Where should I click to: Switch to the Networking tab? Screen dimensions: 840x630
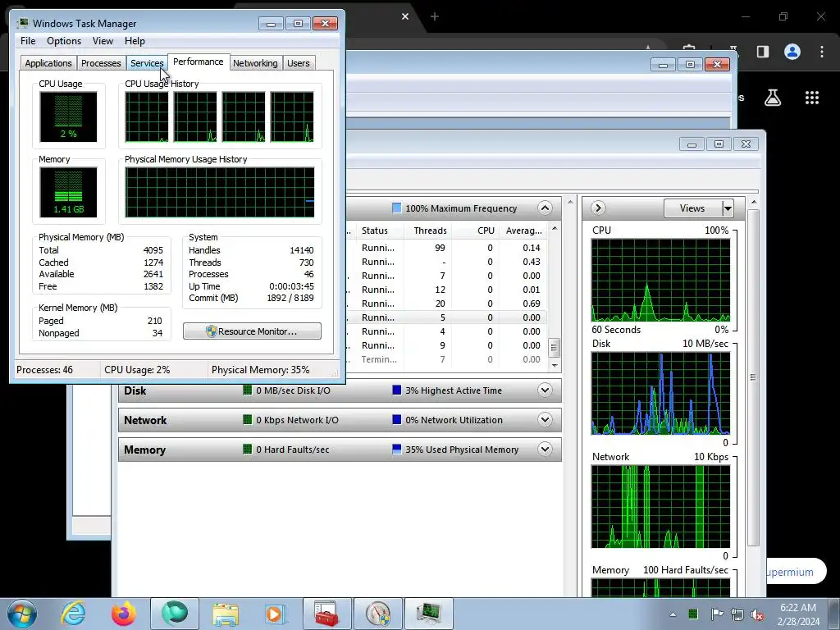pos(255,63)
